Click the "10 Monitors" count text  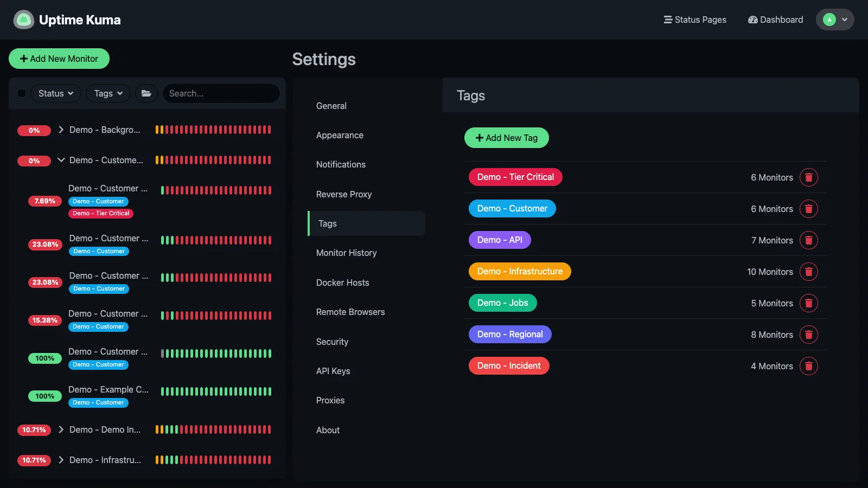(770, 272)
